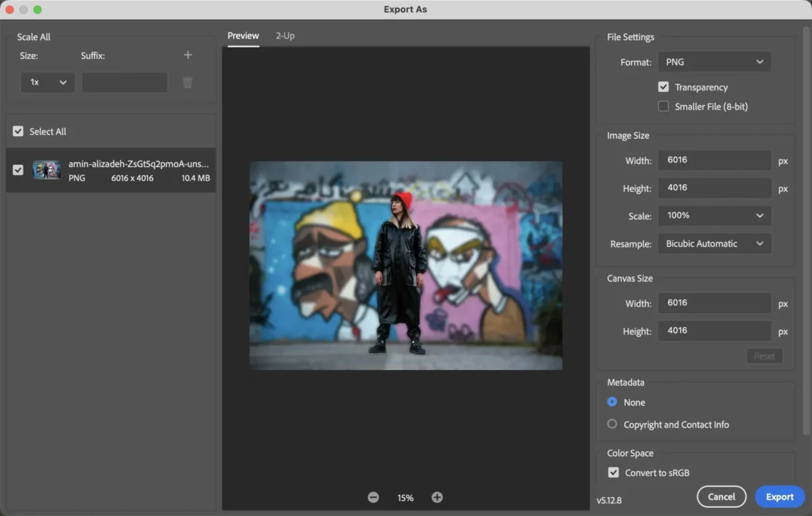
Task: Toggle the Transparency checkbox
Action: (664, 87)
